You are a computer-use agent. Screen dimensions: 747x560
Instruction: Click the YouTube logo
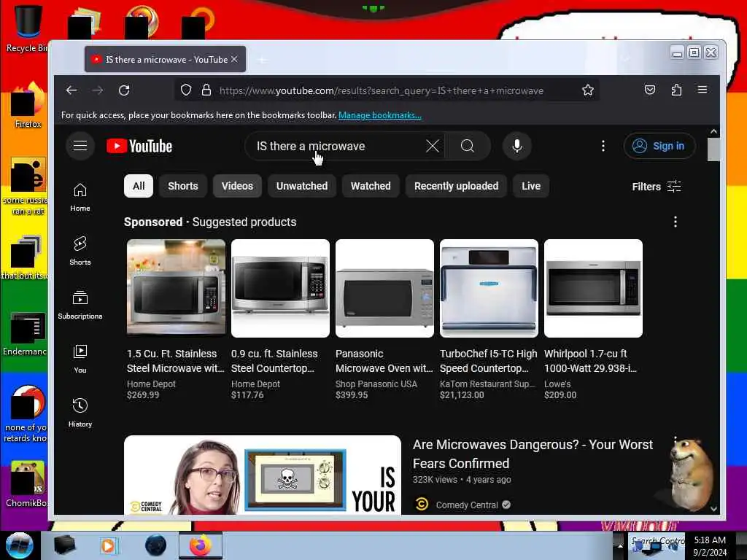click(x=139, y=146)
